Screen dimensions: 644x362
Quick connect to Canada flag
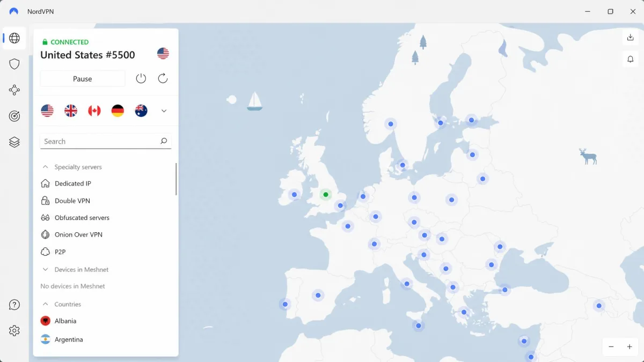94,111
